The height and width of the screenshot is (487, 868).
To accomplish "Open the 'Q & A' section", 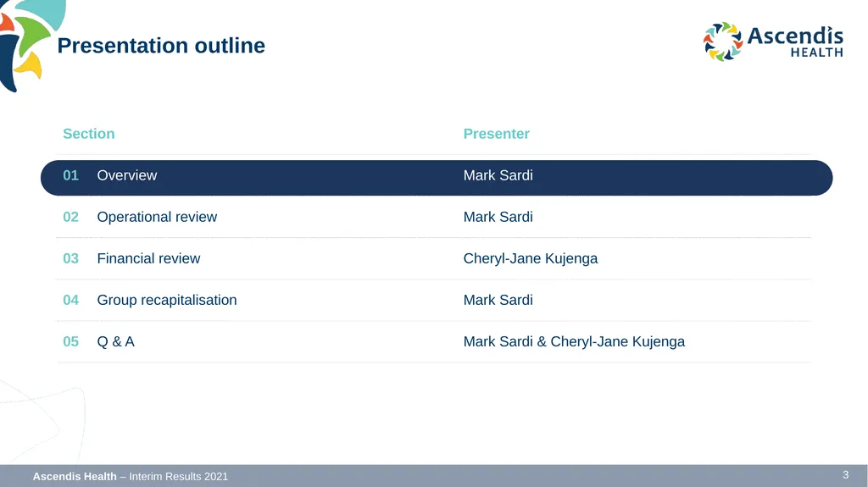I will click(115, 341).
